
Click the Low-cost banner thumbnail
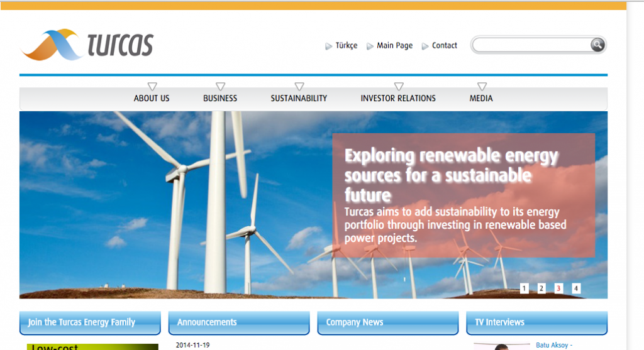(x=92, y=347)
